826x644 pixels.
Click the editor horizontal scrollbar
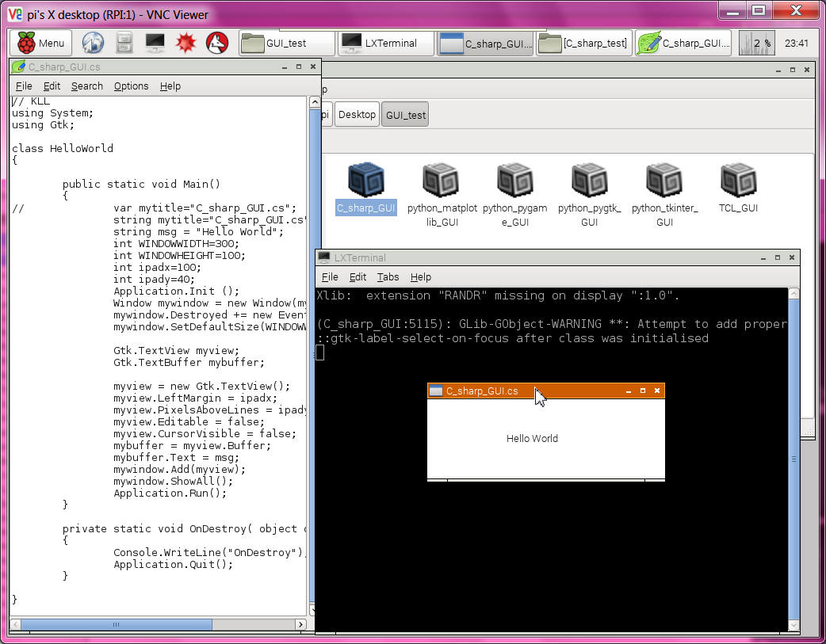click(159, 625)
